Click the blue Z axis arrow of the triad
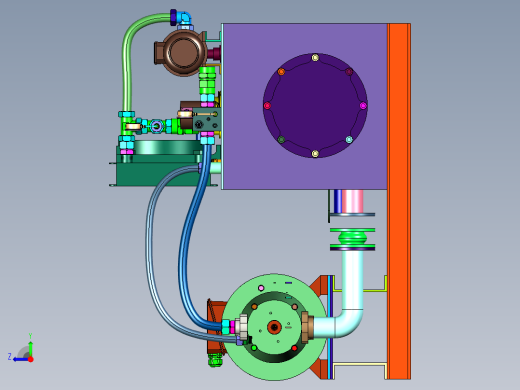 pos(20,359)
